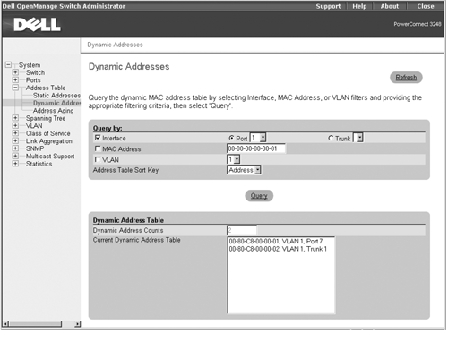Select the Port radio button
Image resolution: width=457 pixels, height=361 pixels.
231,138
